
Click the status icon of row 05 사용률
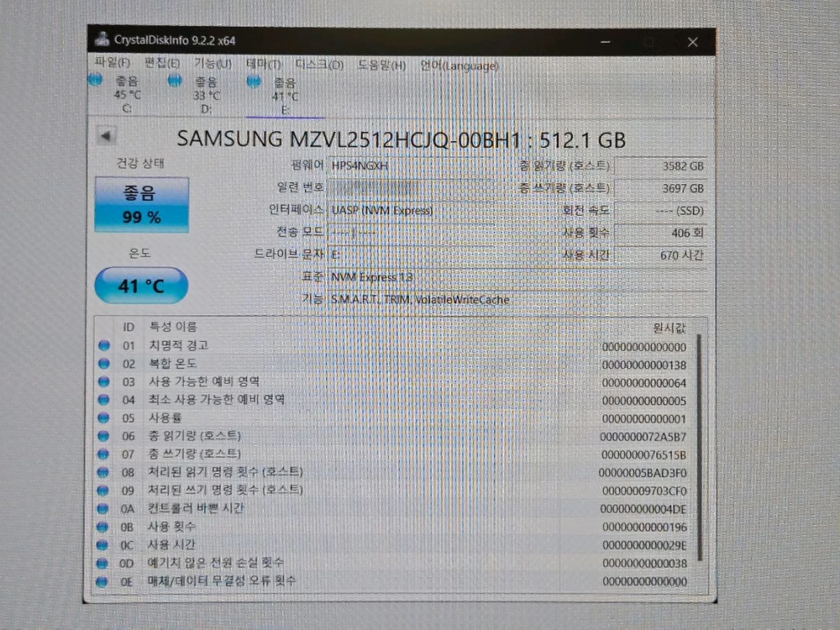click(x=103, y=417)
